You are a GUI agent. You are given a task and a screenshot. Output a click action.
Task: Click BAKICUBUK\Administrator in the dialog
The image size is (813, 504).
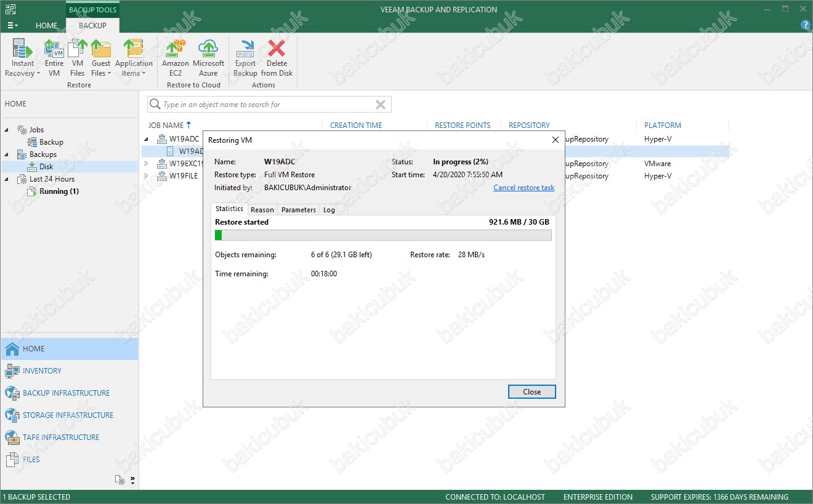tap(308, 188)
